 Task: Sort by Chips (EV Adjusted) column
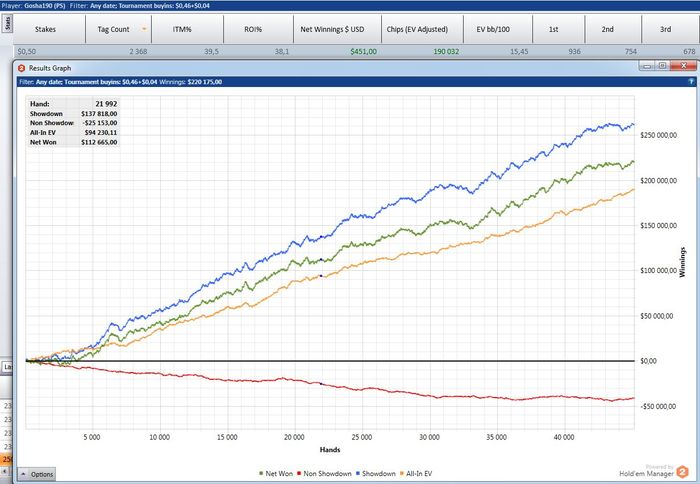click(x=422, y=29)
